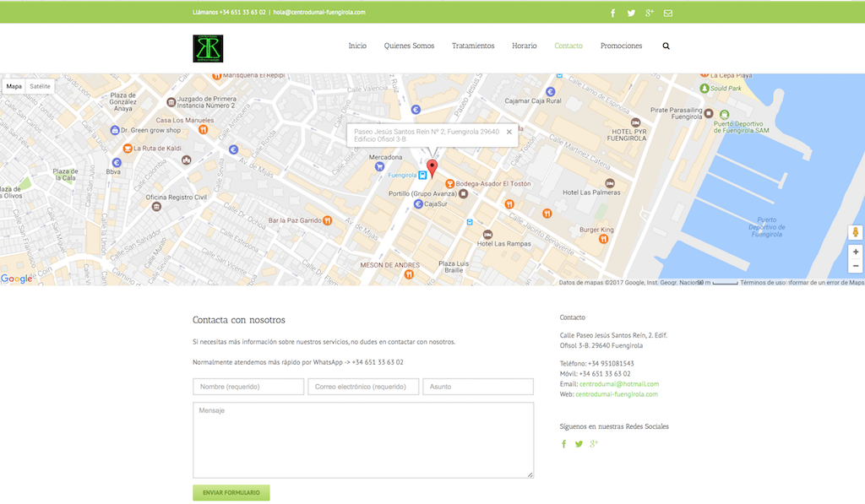Screen dimensions: 865x504
Task: Open the Twitter icon in the green top bar
Action: click(x=631, y=14)
